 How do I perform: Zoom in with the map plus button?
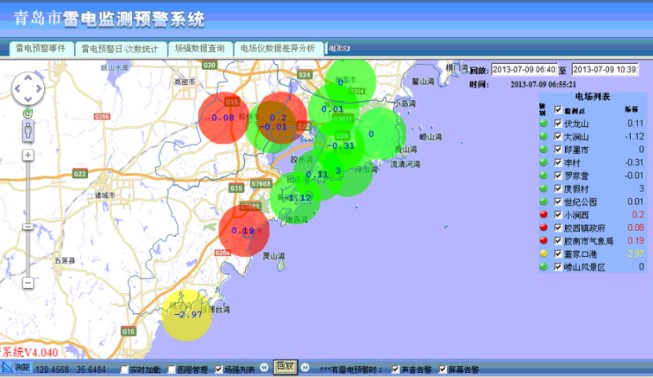(28, 155)
